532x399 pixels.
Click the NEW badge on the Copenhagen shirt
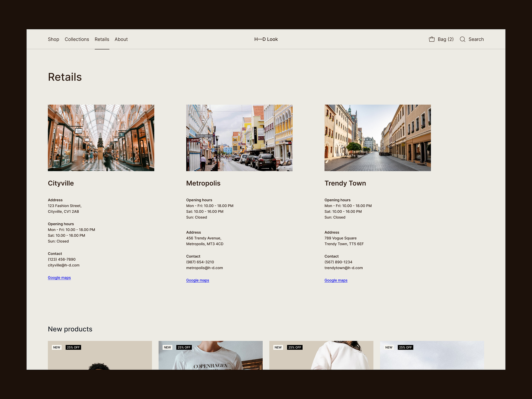click(167, 347)
